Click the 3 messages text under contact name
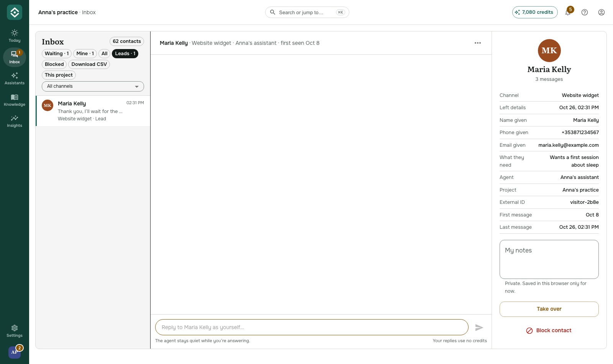The image size is (613, 364). point(549,79)
